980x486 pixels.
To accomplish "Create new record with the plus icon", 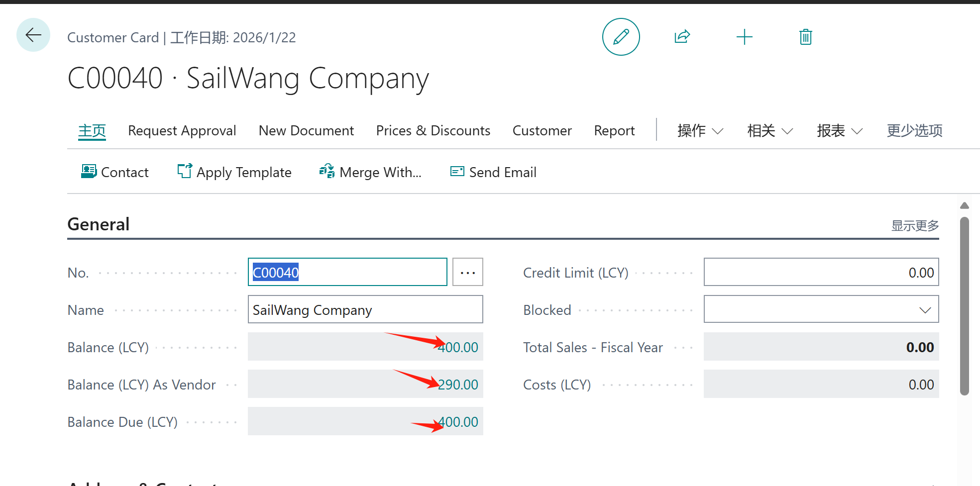I will (744, 36).
